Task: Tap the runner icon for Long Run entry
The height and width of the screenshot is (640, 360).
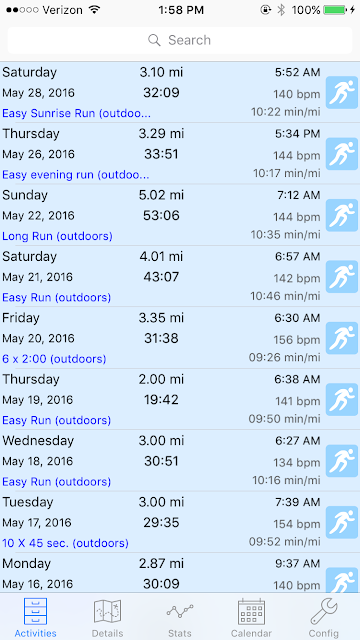Action: (342, 216)
